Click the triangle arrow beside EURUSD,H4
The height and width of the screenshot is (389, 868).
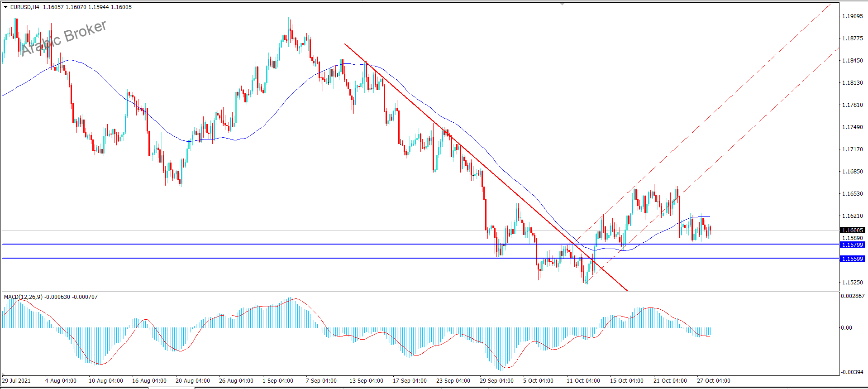tap(6, 7)
